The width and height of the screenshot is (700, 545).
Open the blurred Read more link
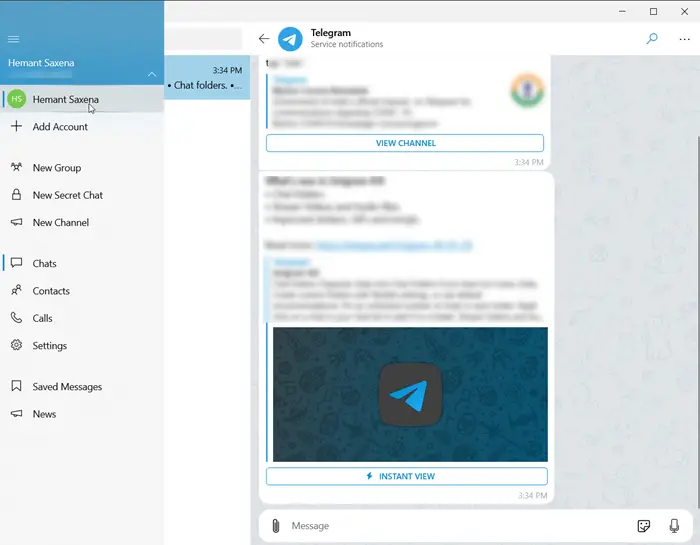coord(394,245)
